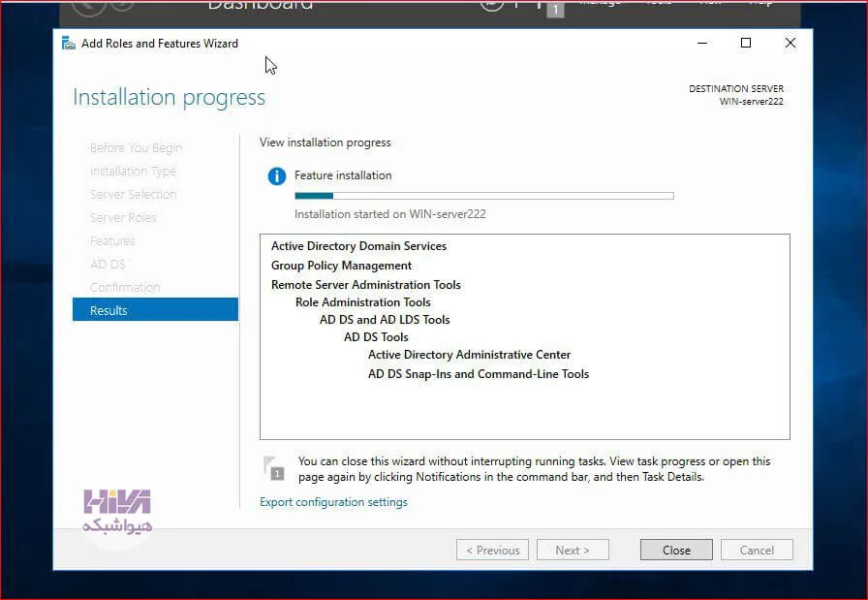Click the AD DS Tools entry
868x600 pixels.
click(376, 337)
